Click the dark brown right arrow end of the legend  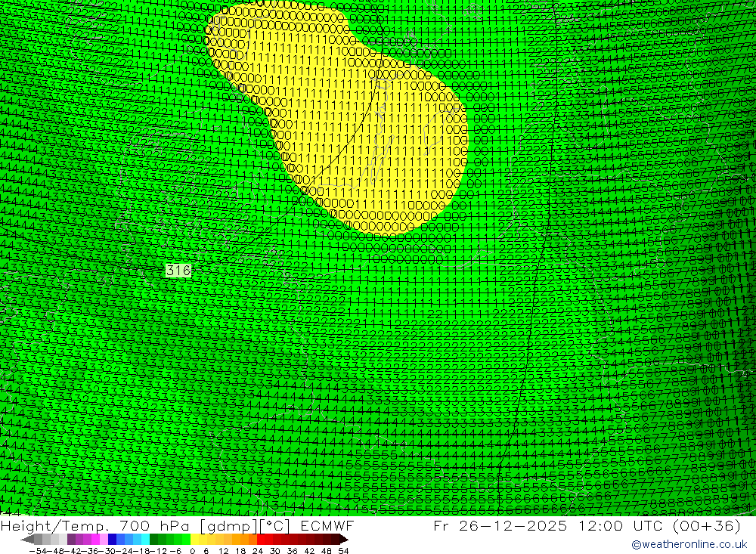344,540
